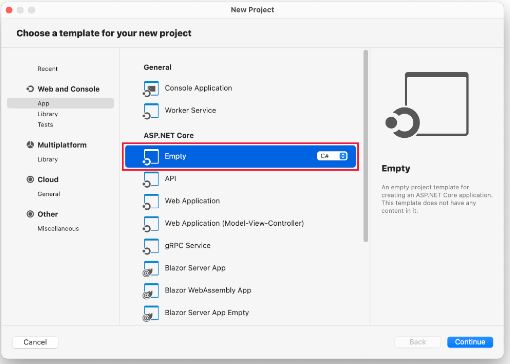The width and height of the screenshot is (510, 364).
Task: Choose the Blazor WebAssembly App label
Action: tap(208, 290)
